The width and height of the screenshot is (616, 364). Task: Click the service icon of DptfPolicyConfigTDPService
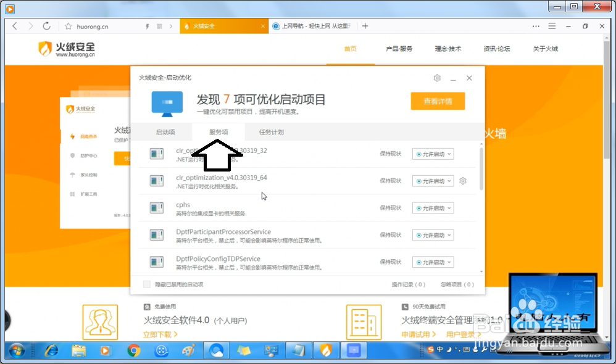click(157, 262)
